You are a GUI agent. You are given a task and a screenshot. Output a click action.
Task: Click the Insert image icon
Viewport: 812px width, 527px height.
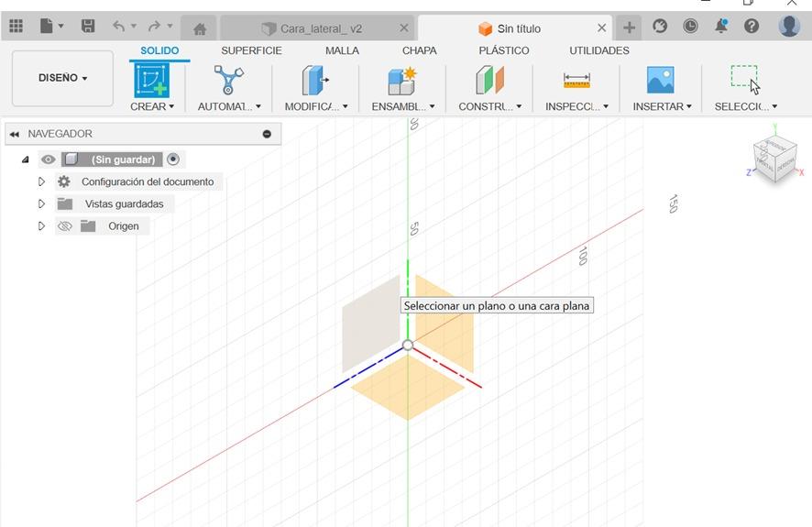pos(660,80)
